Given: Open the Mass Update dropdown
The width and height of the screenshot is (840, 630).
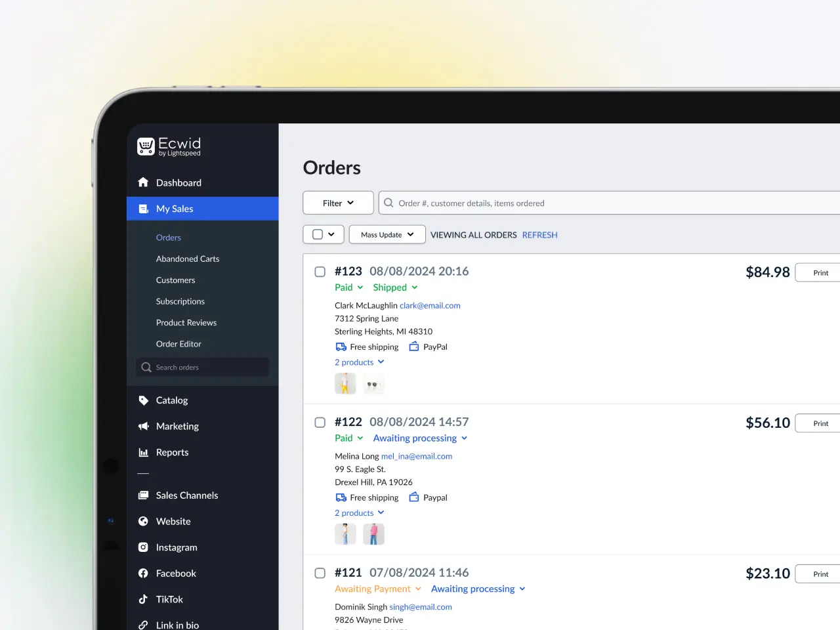Looking at the screenshot, I should point(387,234).
